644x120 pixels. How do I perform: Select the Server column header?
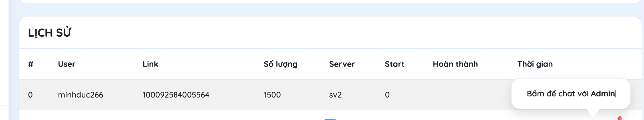342,64
